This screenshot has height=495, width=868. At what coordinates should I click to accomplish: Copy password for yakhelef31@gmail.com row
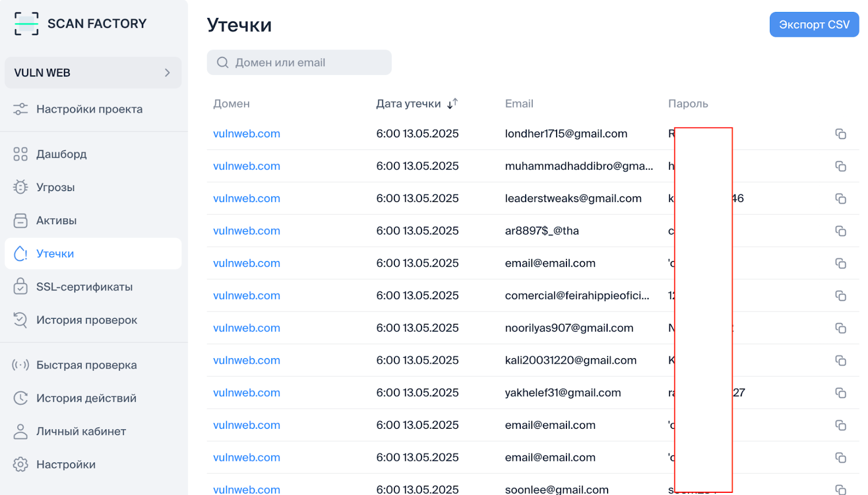840,393
